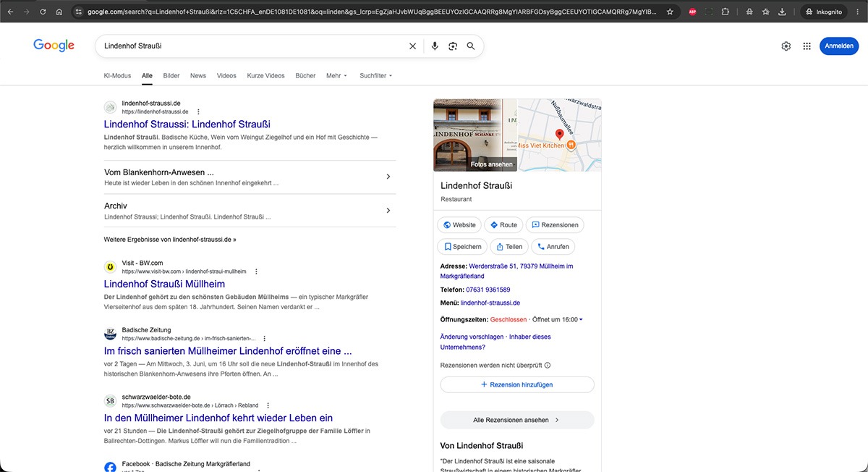Open browser downloads
The image size is (868, 472).
(x=783, y=12)
